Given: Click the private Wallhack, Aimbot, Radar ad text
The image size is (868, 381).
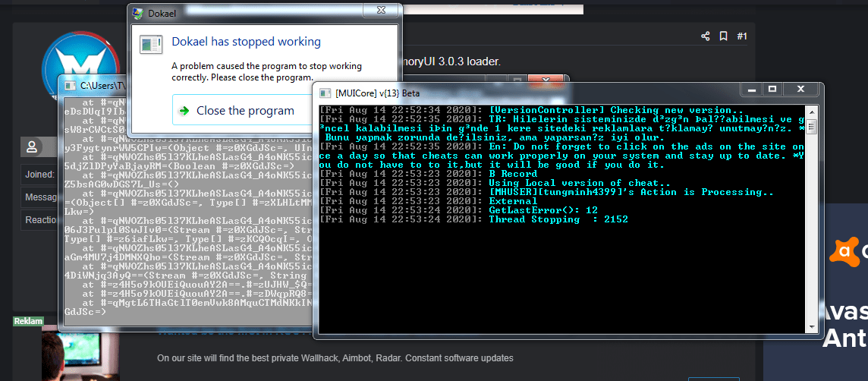Looking at the screenshot, I should (335, 358).
